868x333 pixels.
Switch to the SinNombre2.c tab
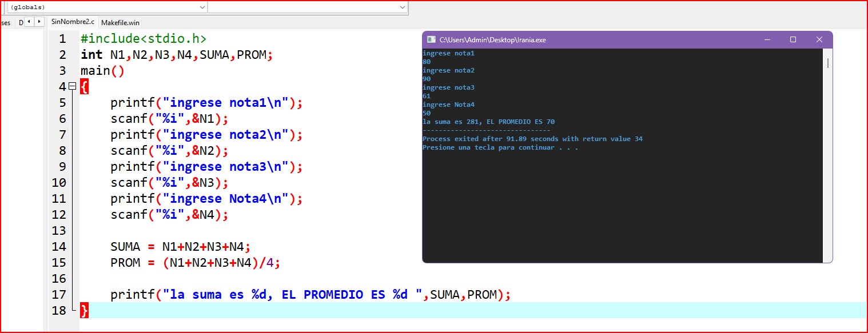tap(73, 22)
